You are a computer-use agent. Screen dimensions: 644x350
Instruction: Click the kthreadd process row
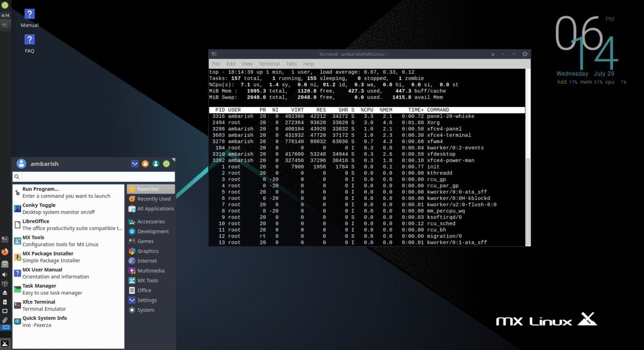[x=367, y=173]
